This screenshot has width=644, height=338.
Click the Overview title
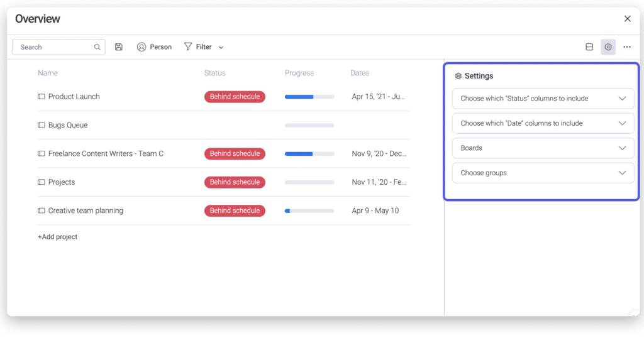(x=38, y=19)
